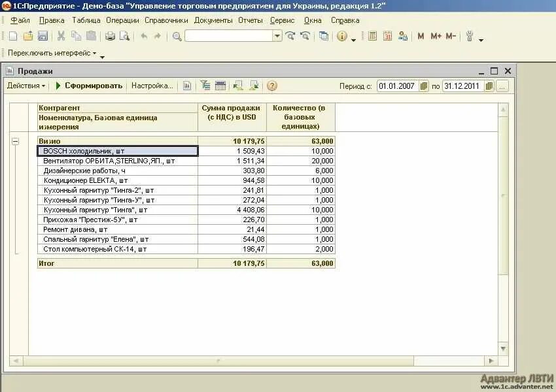This screenshot has width=556, height=392.
Task: Collapse the Визио group with minus box
Action: (15, 141)
